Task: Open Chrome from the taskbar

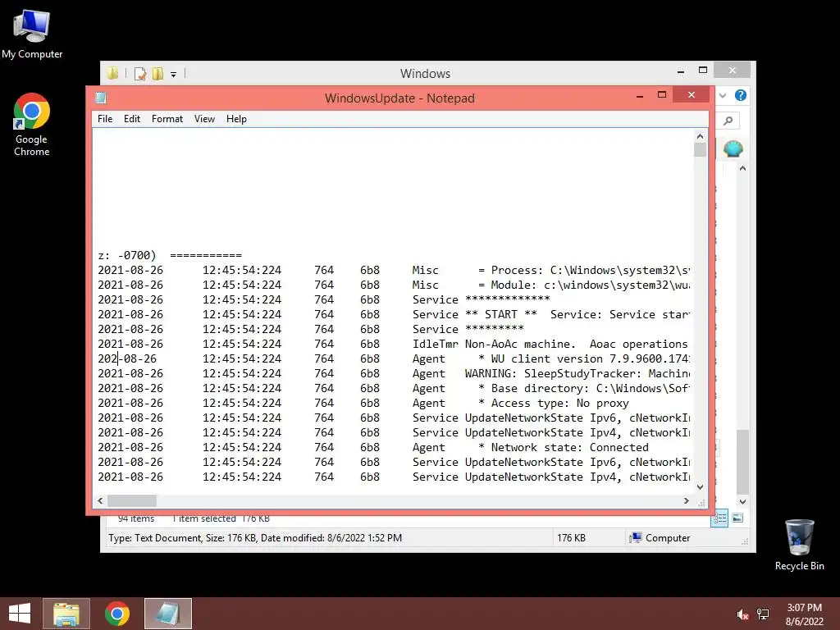Action: (117, 614)
